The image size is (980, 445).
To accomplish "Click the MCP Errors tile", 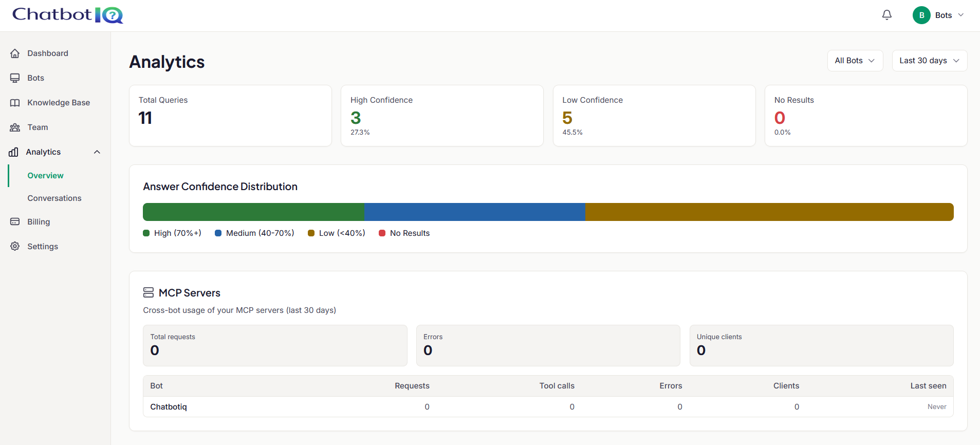I will click(x=548, y=345).
